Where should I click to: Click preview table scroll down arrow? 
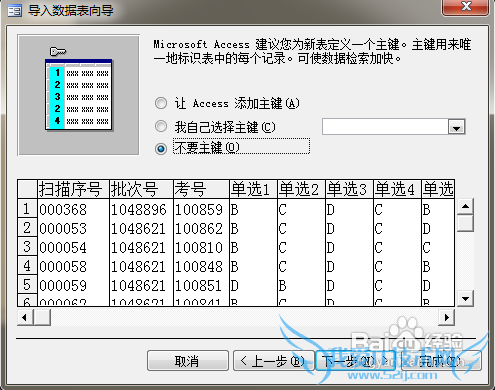point(465,298)
